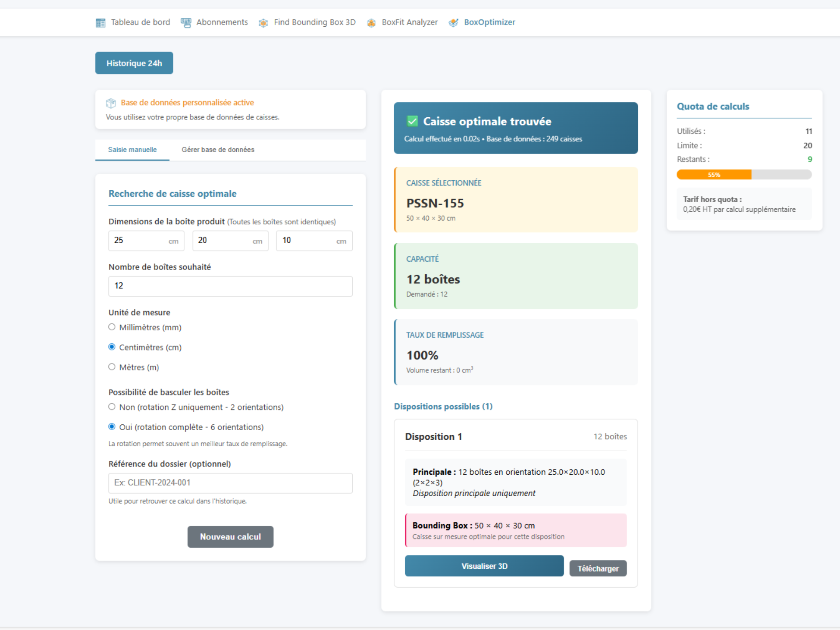The width and height of the screenshot is (840, 630).
Task: Open Visualiser 3D for Disposition 1
Action: coord(484,566)
